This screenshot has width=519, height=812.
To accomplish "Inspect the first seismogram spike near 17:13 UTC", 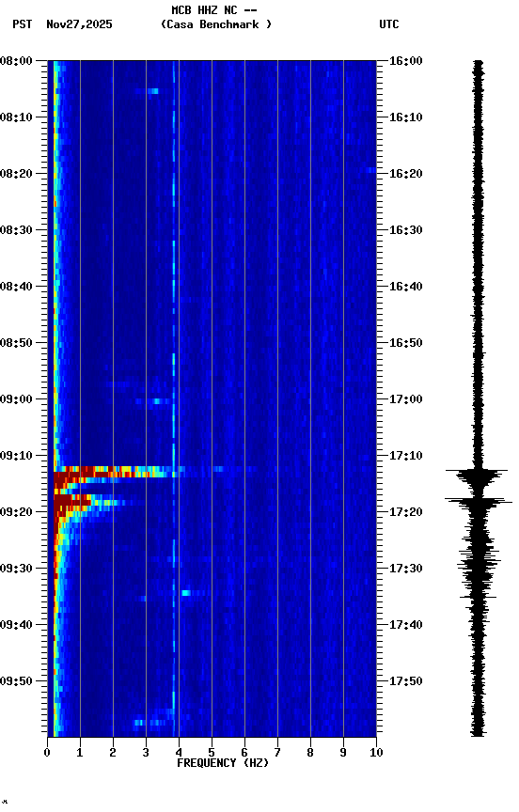I will pos(477,471).
